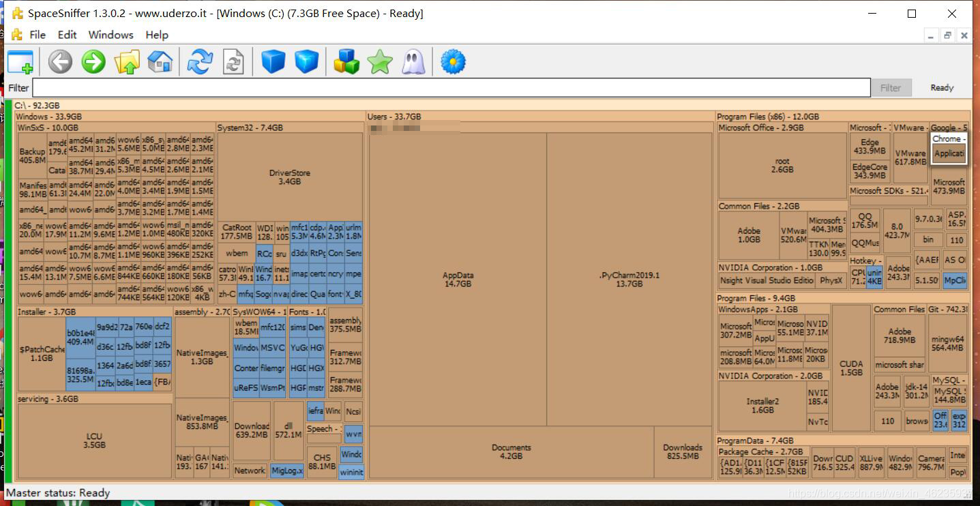Select the CatRoot 177.5MB block
Viewport: 980px width, 506px height.
(236, 232)
